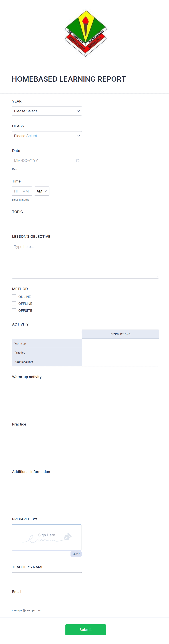Select the OFFSITE checkbox
The image size is (169, 644).
pyautogui.click(x=14, y=310)
